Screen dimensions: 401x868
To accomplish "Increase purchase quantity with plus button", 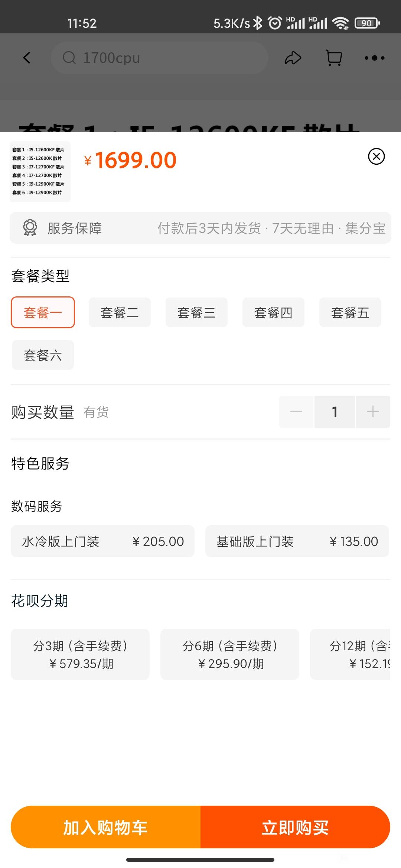I will click(x=373, y=412).
